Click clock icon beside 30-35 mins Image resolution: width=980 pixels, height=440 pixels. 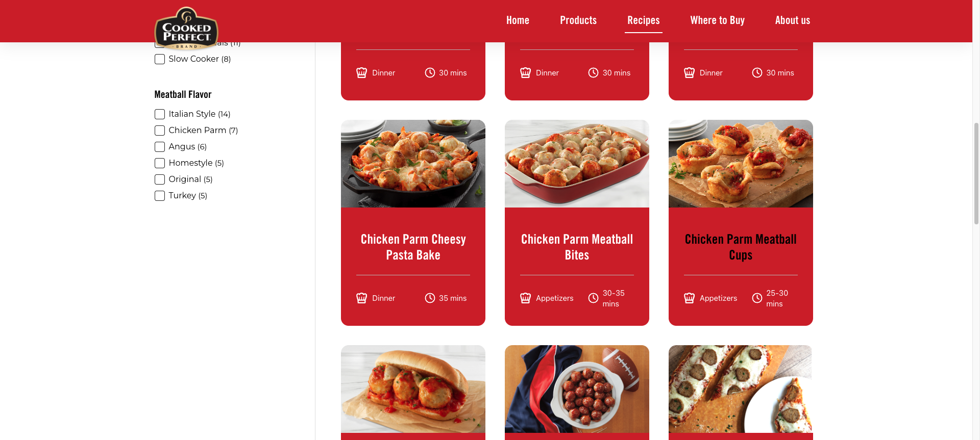pos(593,298)
